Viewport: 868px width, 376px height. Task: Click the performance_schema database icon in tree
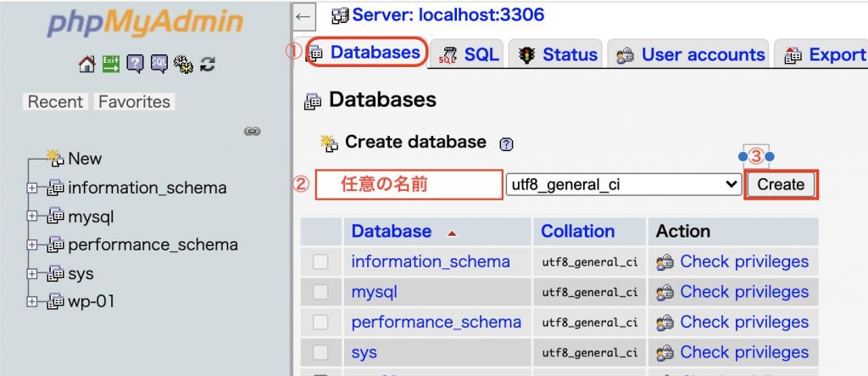[55, 244]
